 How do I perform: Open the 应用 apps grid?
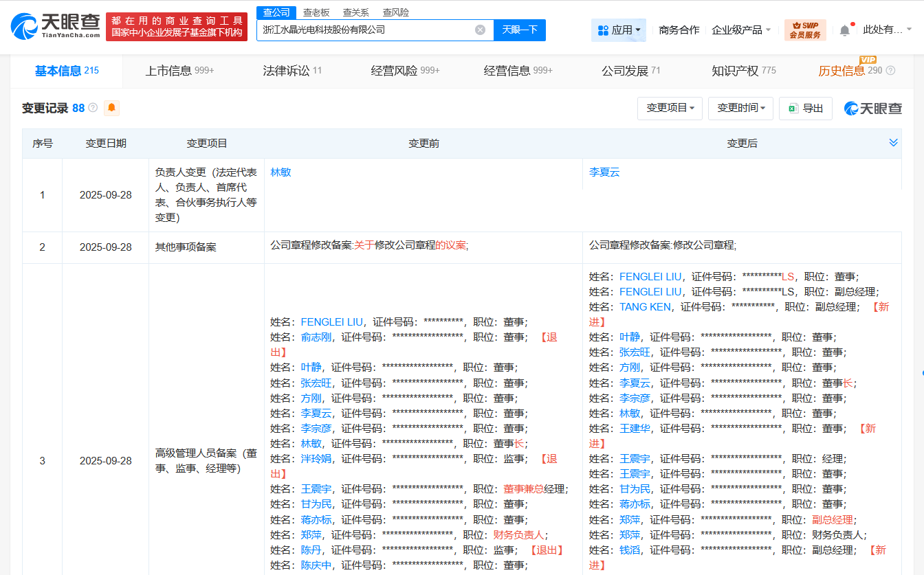tap(618, 30)
